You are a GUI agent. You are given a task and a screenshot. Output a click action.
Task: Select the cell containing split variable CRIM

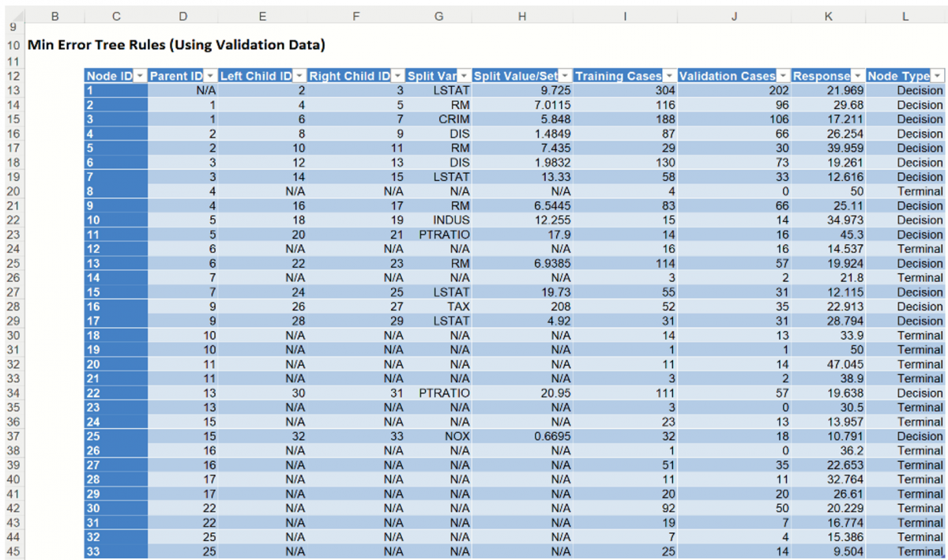(x=438, y=119)
